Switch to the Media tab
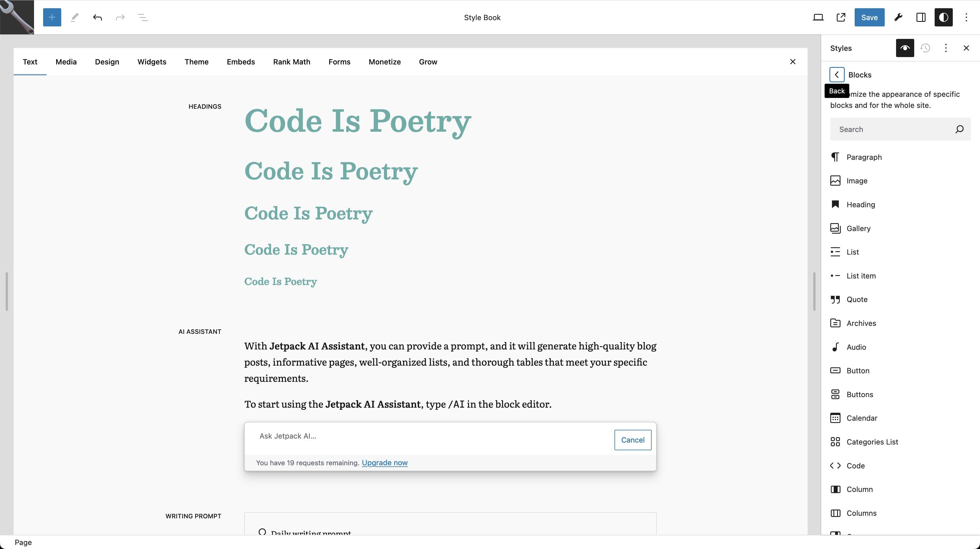Viewport: 980px width, 549px height. [66, 62]
